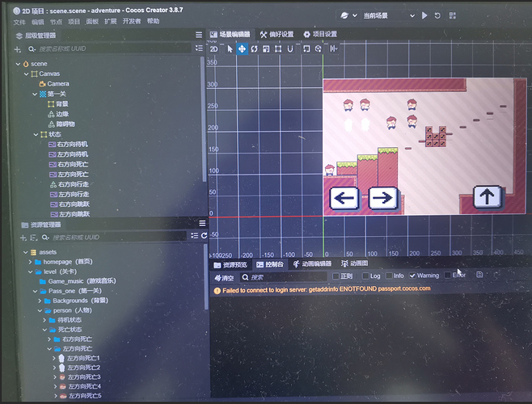Select the pointer selection tool

(230, 48)
